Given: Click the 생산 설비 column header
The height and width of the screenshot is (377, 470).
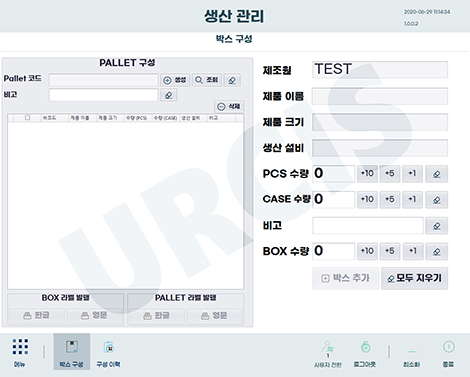Looking at the screenshot, I should tap(193, 118).
